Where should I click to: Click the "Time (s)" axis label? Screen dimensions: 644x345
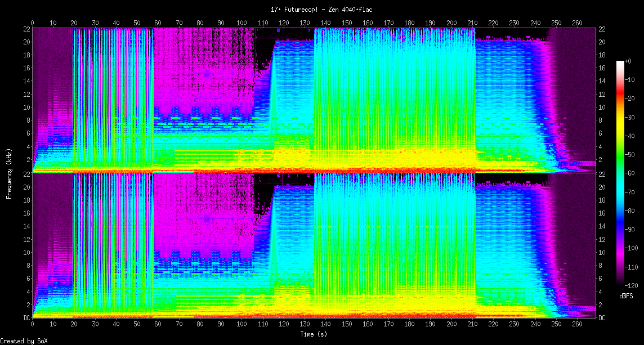[x=314, y=334]
